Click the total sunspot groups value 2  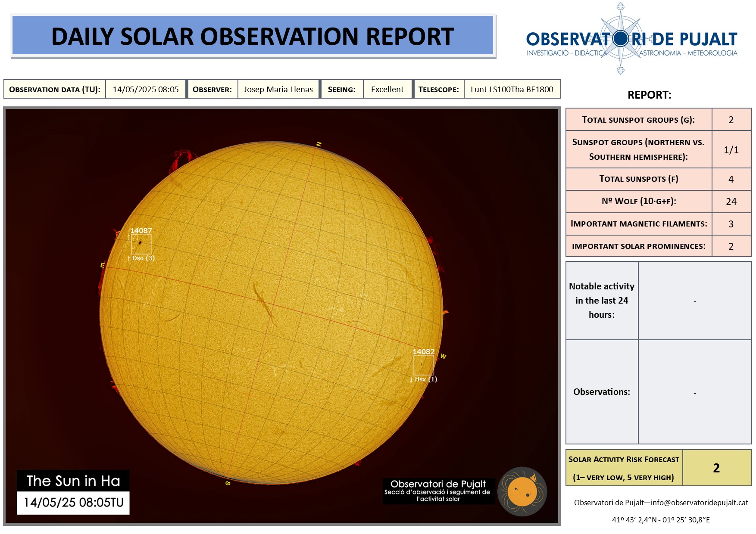pos(731,120)
